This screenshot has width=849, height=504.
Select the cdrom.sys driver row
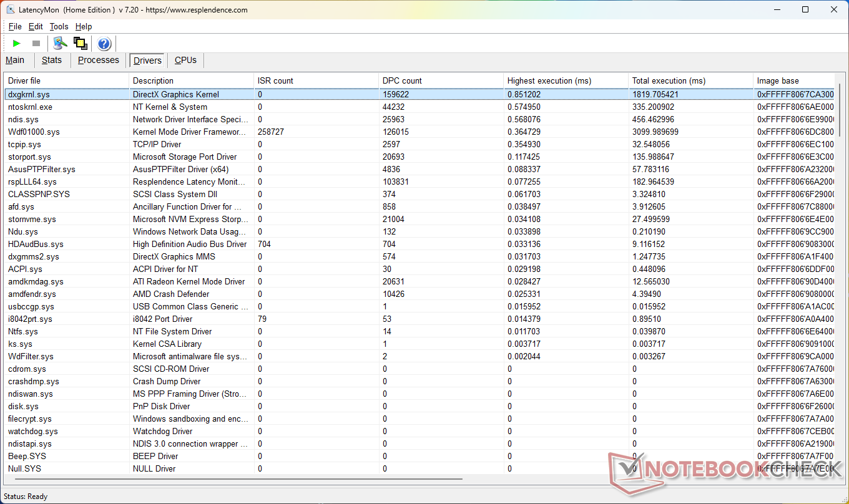pos(419,369)
